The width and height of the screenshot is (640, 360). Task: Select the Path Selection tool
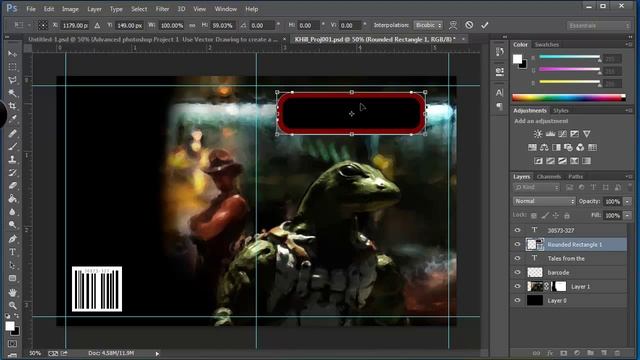pos(12,265)
